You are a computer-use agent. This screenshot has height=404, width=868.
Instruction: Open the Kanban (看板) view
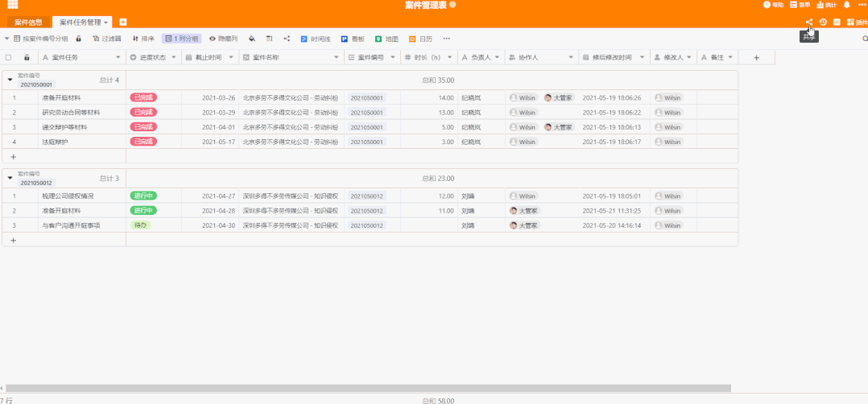click(x=352, y=39)
